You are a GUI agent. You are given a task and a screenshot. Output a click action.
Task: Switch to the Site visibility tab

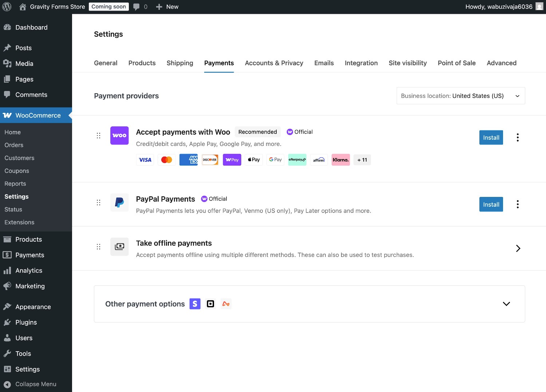pos(408,63)
